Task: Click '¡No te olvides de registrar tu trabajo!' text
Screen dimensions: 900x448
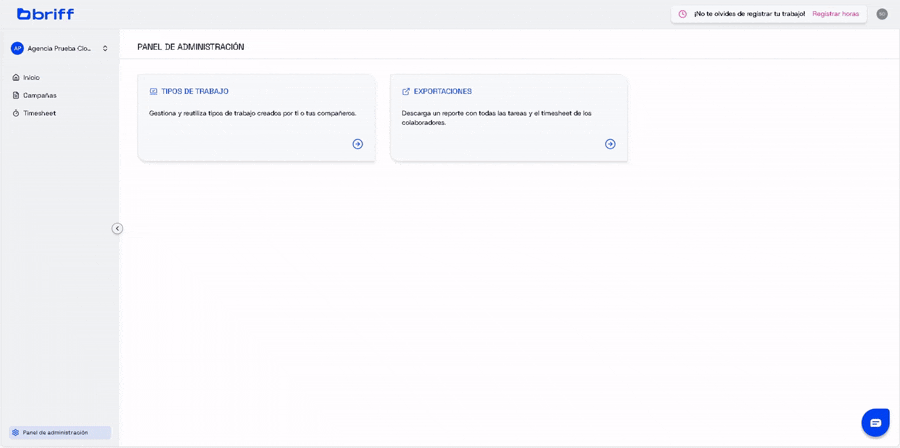Action: (x=749, y=14)
